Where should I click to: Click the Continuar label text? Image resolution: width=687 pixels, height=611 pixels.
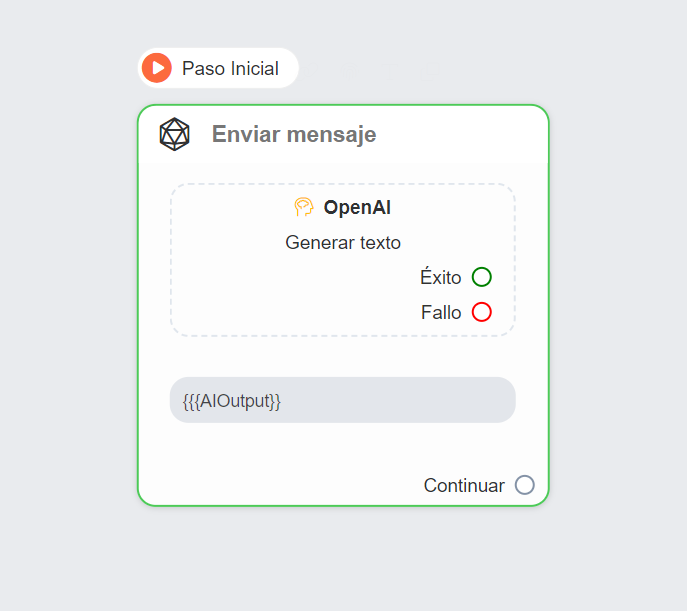pos(464,485)
